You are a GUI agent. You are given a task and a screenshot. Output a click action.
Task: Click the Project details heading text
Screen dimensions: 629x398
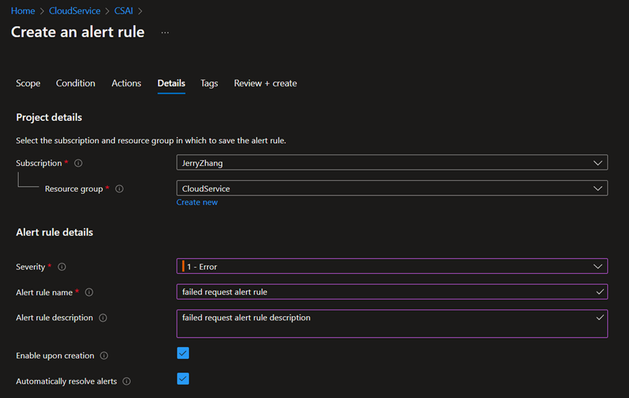click(x=49, y=118)
